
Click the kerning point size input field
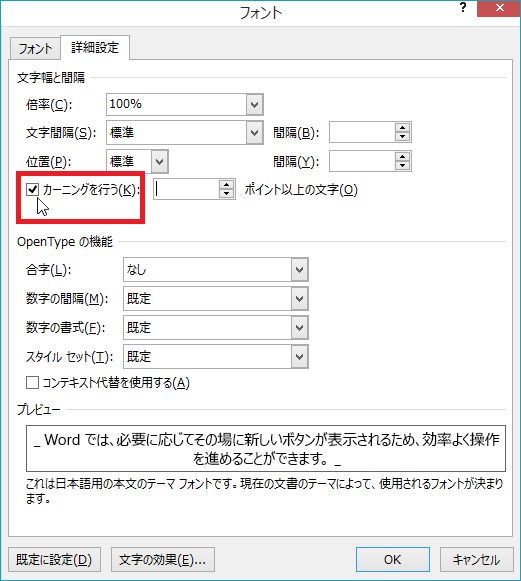pos(186,189)
